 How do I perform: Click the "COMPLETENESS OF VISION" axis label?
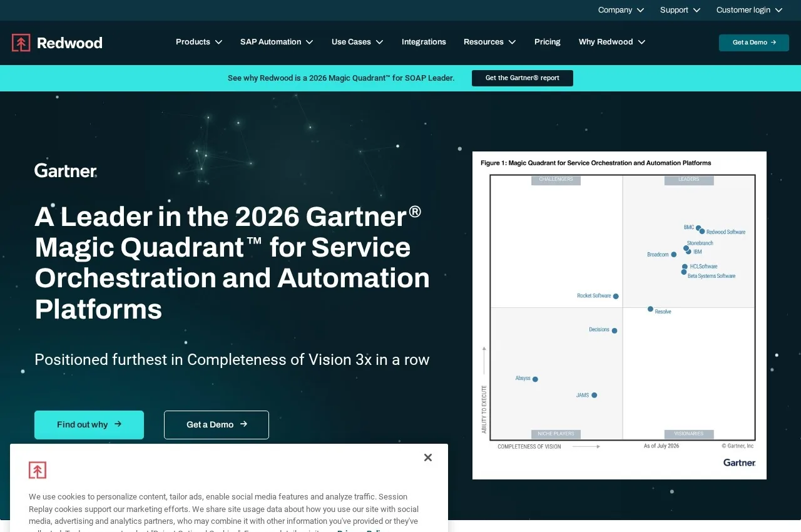[529, 447]
